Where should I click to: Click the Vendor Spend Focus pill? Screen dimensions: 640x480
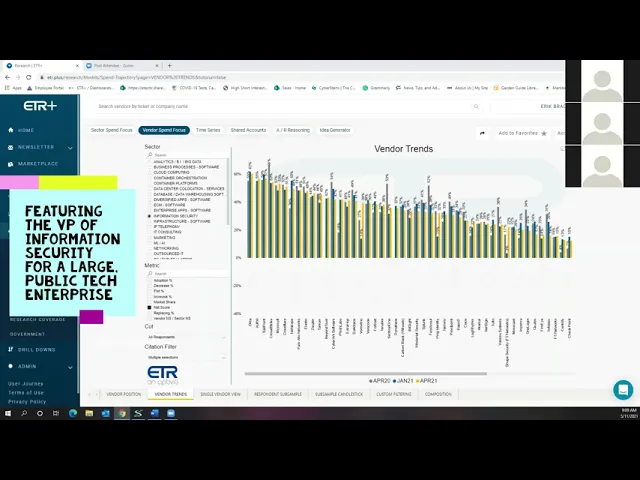pyautogui.click(x=164, y=130)
